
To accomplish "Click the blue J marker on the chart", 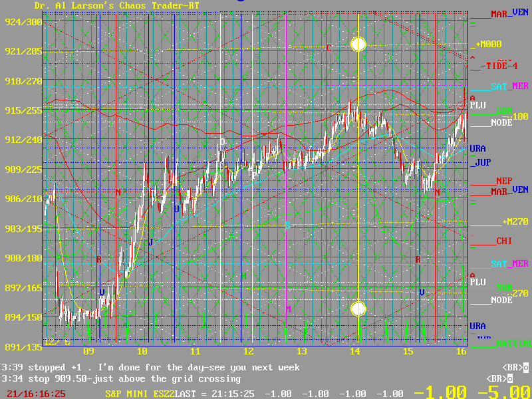I will click(150, 242).
